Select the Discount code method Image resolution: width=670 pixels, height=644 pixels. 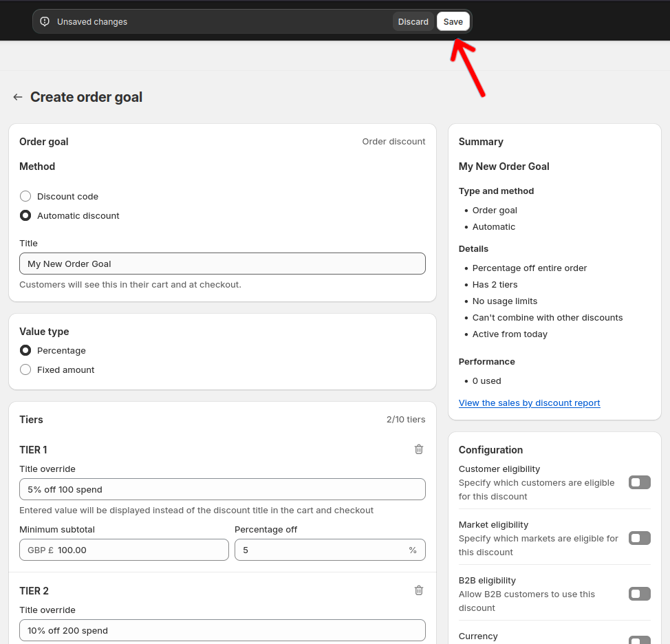[x=25, y=196]
